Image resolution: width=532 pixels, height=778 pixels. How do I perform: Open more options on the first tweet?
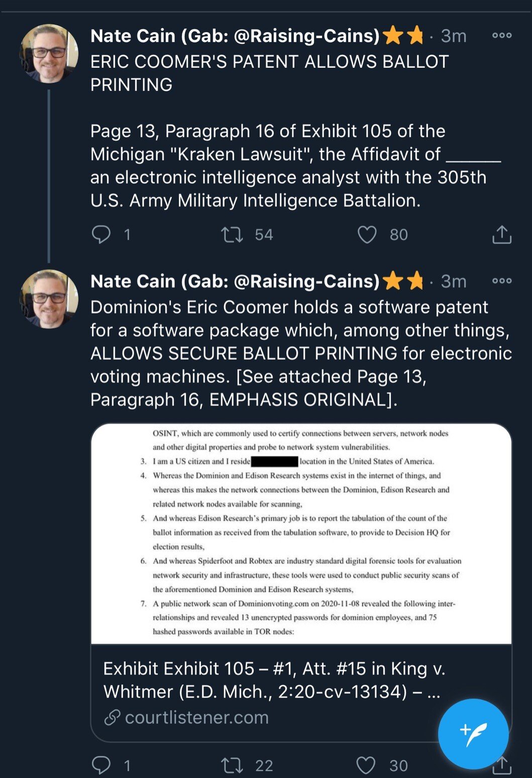pyautogui.click(x=501, y=36)
